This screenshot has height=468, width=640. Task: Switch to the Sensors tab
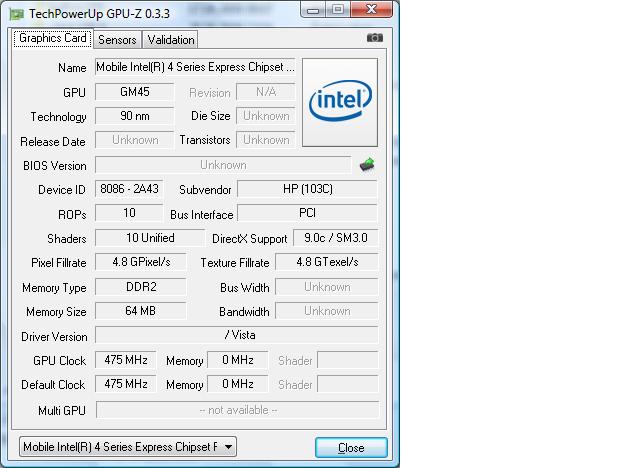pos(117,40)
